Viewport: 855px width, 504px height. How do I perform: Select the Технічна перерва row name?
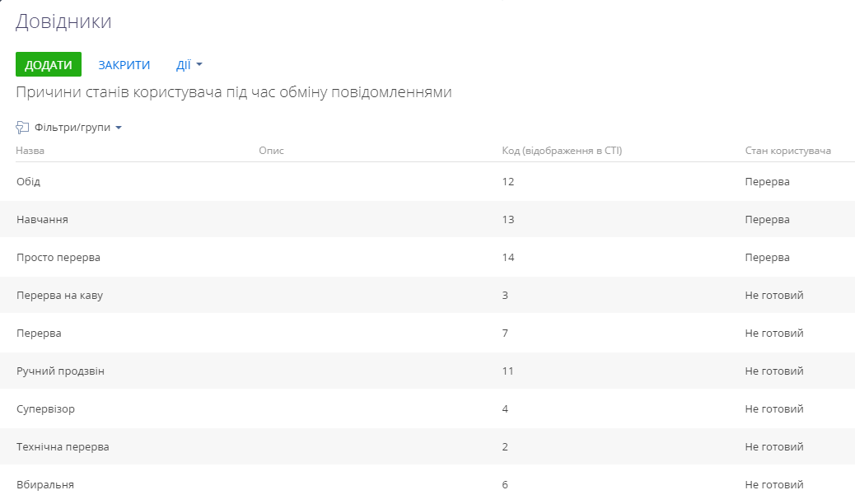[63, 446]
